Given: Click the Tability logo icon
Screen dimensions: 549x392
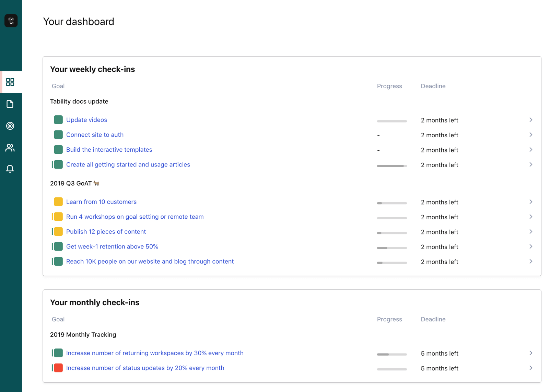Looking at the screenshot, I should click(x=11, y=21).
